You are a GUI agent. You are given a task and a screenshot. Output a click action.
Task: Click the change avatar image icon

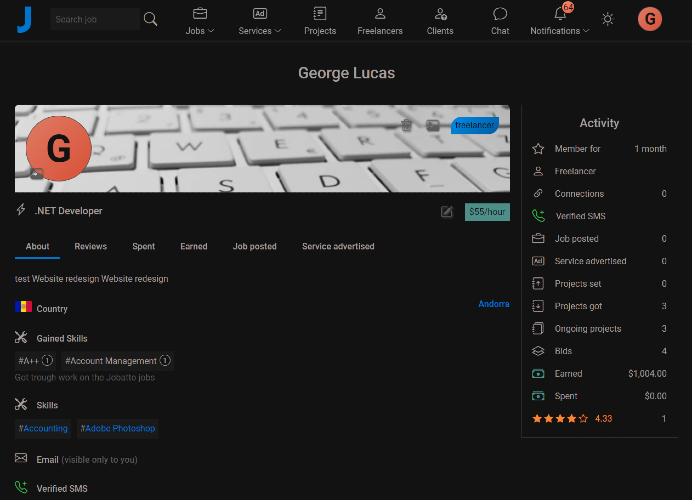(x=37, y=173)
